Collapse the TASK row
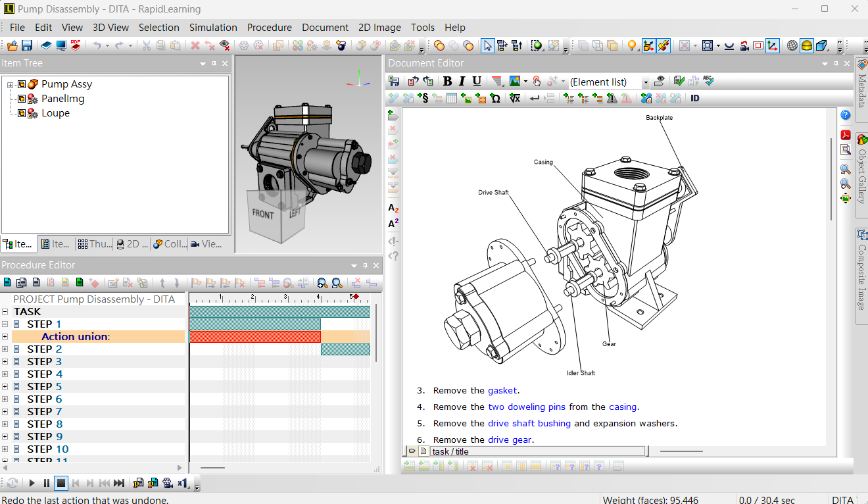This screenshot has width=868, height=504. [5, 312]
